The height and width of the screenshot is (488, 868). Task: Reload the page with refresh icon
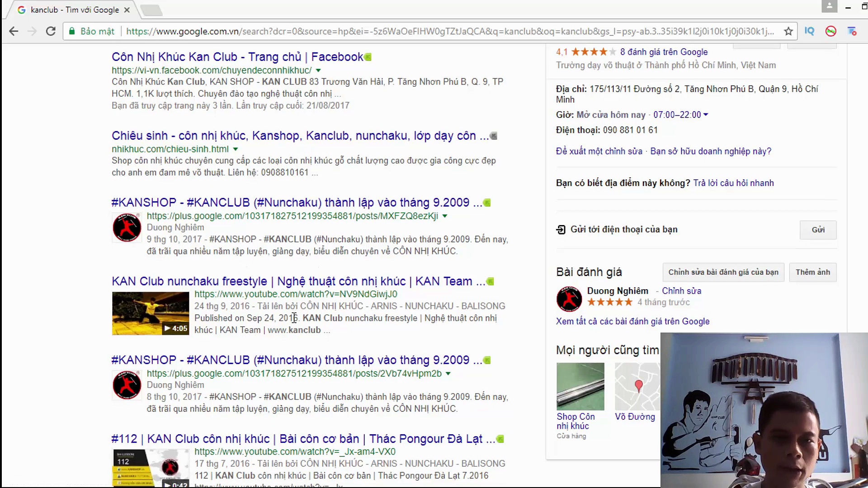(51, 31)
